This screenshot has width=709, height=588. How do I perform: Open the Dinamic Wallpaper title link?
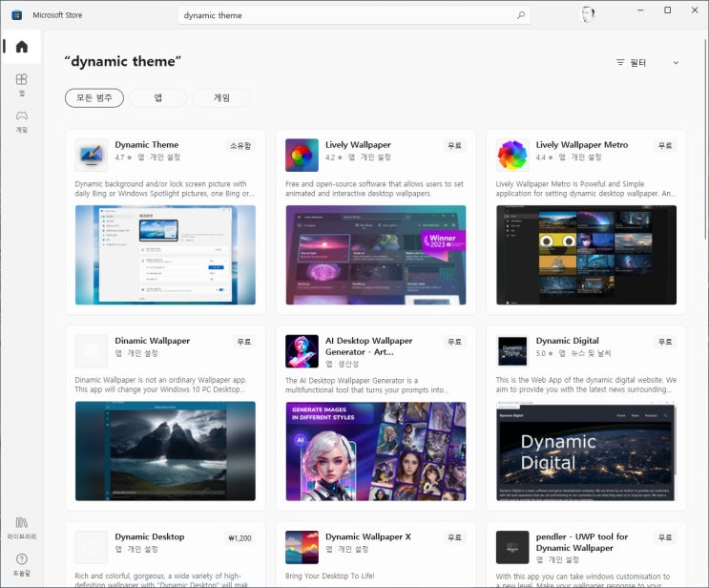[x=152, y=341]
